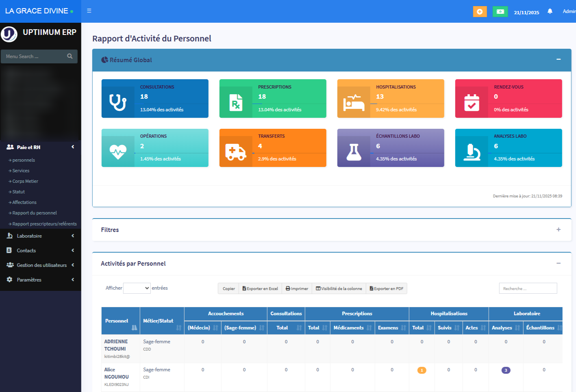Open notifications via the bell icon
The image size is (576, 392).
tap(550, 11)
